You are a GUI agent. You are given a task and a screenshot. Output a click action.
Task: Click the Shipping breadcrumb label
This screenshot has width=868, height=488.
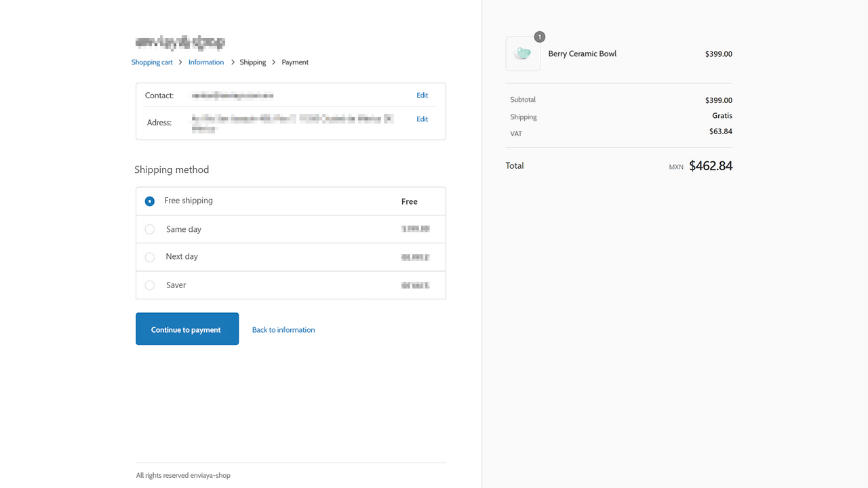coord(252,62)
